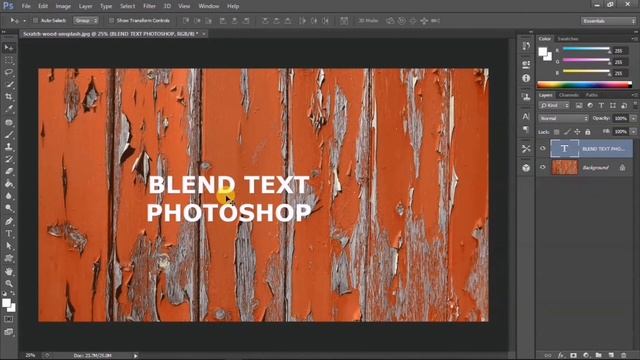Click the Add layer style fx icon
This screenshot has width=640, height=360.
tap(561, 356)
